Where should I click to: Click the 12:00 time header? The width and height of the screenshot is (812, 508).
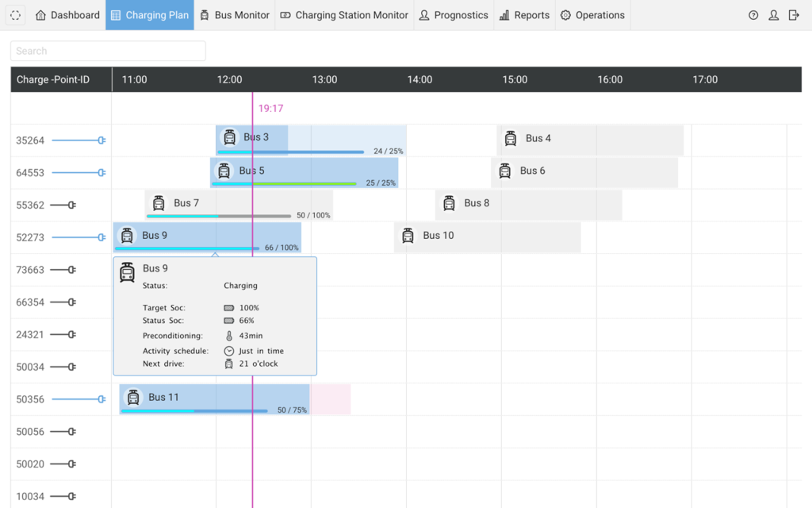coord(229,79)
